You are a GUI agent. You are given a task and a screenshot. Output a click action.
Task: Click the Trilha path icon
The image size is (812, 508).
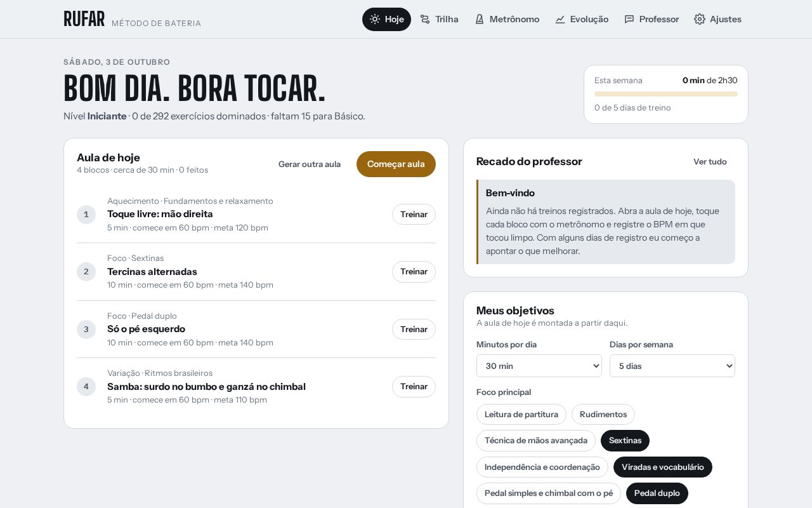coord(425,19)
